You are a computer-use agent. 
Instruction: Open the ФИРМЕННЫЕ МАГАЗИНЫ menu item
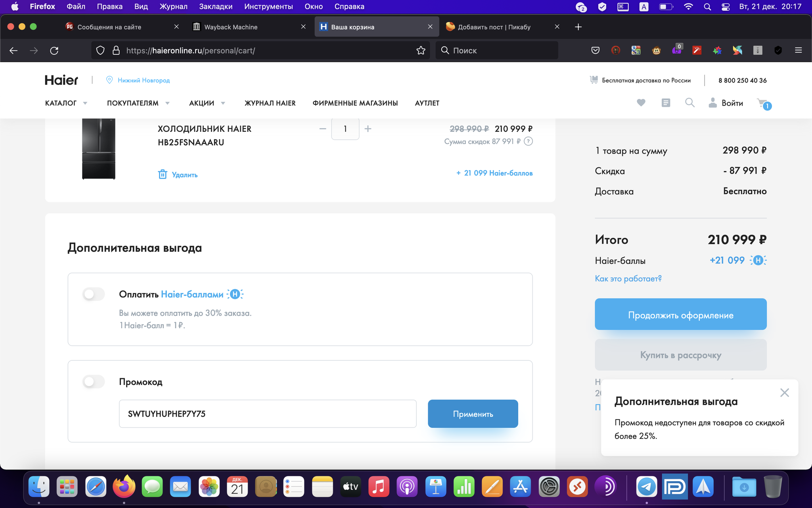[355, 103]
